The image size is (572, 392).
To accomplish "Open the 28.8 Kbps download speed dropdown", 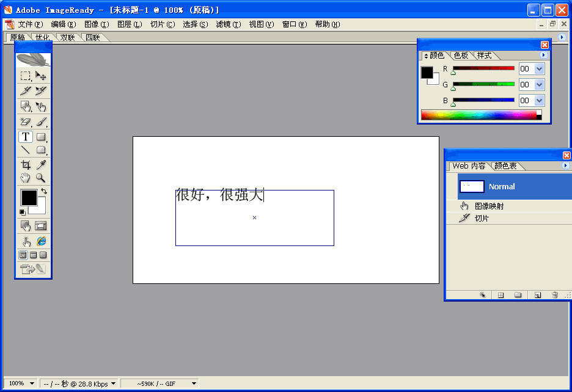I will pyautogui.click(x=113, y=383).
